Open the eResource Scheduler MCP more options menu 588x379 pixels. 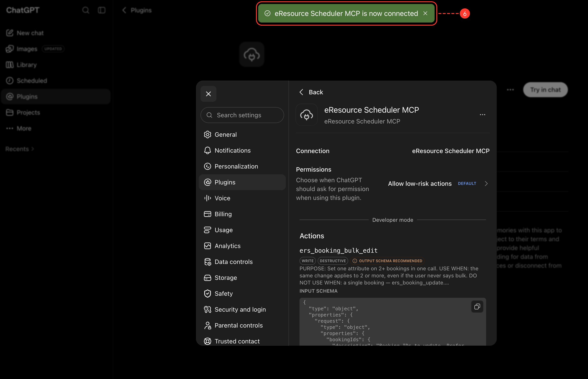pyautogui.click(x=482, y=115)
